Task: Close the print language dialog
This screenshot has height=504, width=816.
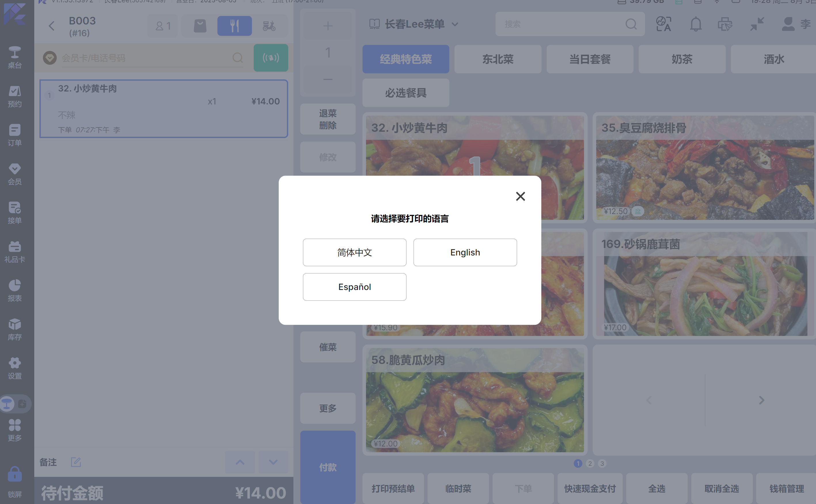Action: pyautogui.click(x=520, y=196)
